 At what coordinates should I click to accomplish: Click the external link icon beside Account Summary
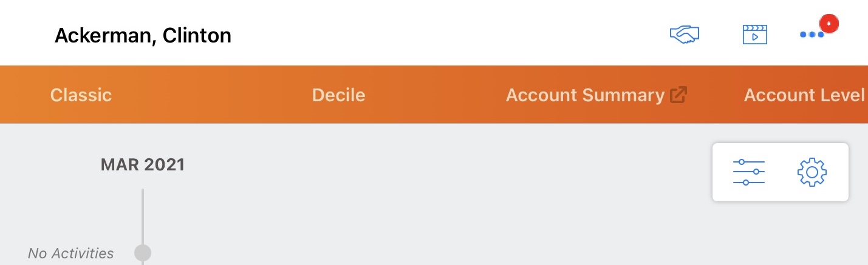coord(678,95)
